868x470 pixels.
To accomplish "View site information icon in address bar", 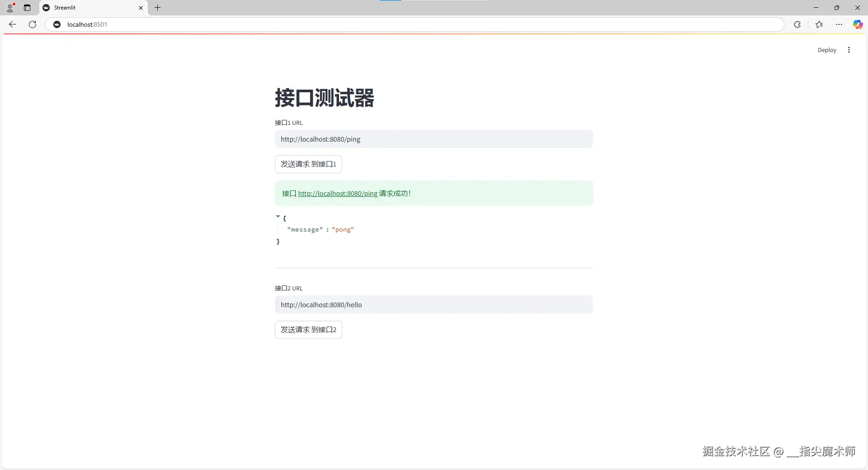I will point(57,24).
